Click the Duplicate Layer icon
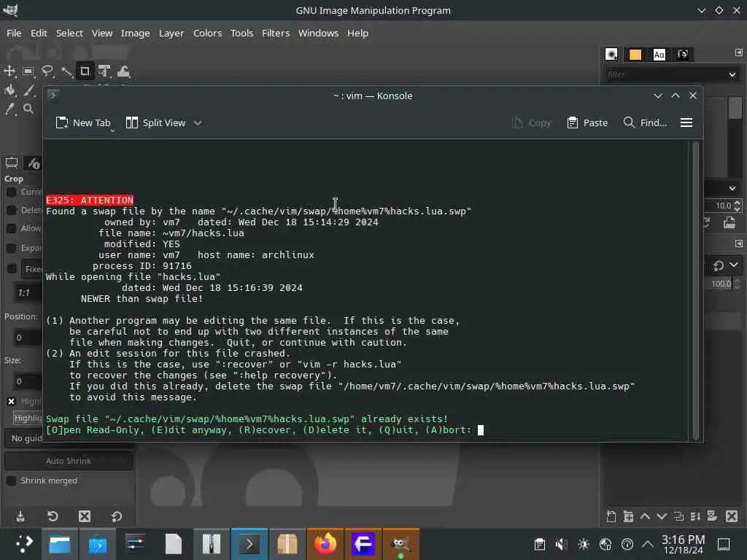 [678, 516]
